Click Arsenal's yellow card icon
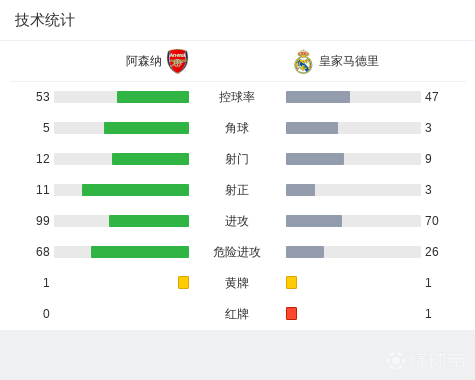 pos(183,282)
